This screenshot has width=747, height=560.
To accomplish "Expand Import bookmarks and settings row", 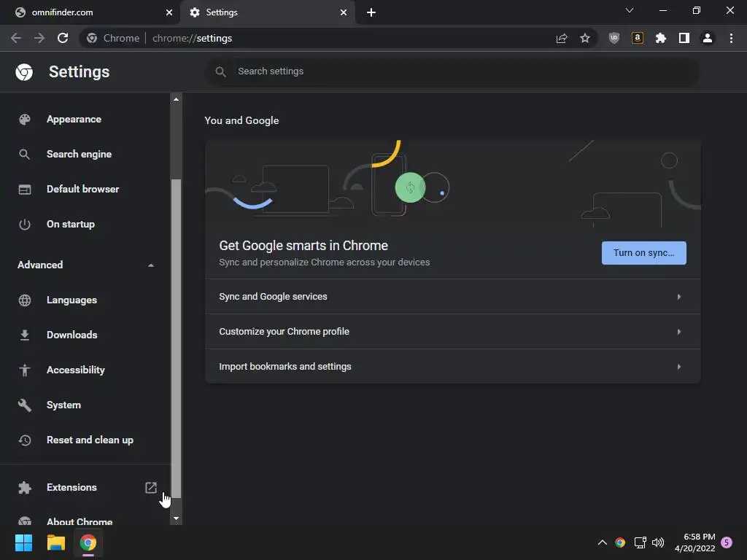I will click(x=452, y=367).
